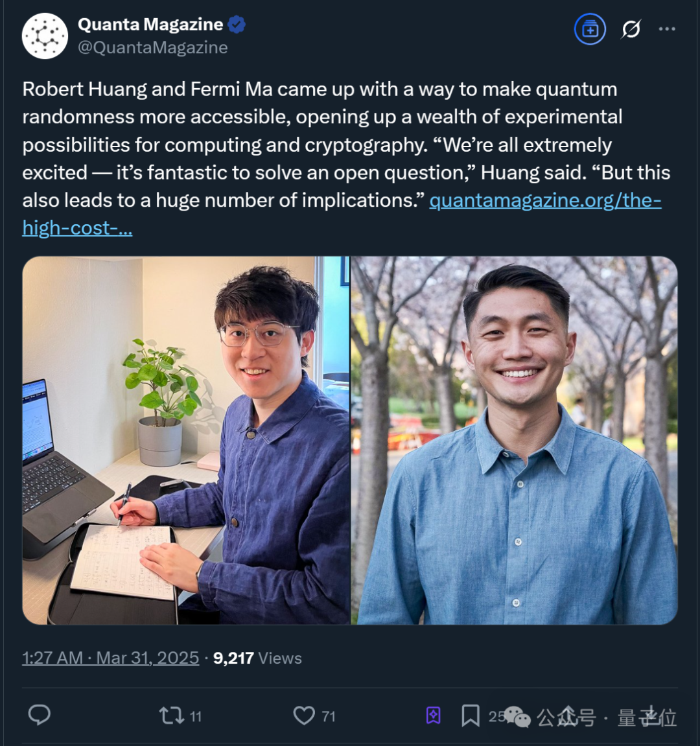
Task: Click the 9,217 Views count
Action: tap(257, 658)
